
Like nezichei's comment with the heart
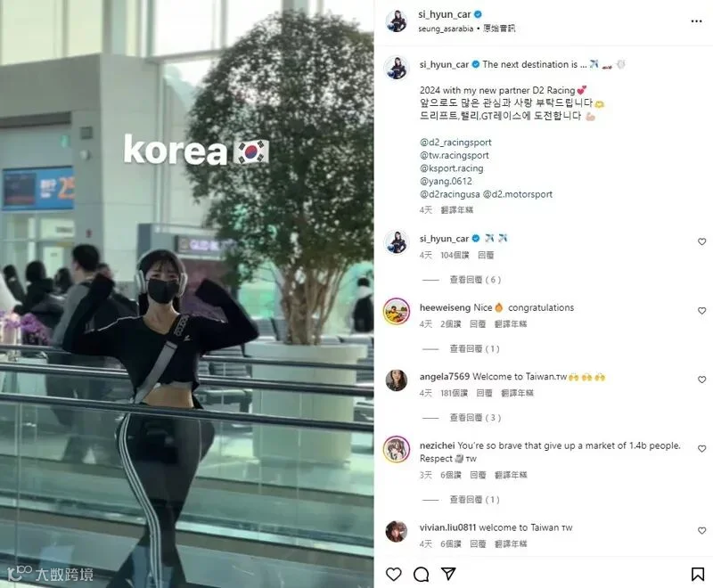point(701,448)
